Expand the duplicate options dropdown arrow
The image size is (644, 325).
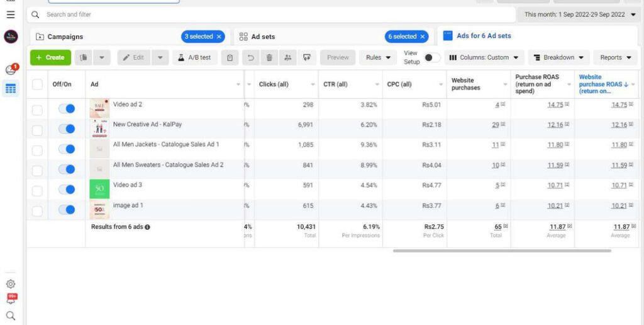point(102,57)
